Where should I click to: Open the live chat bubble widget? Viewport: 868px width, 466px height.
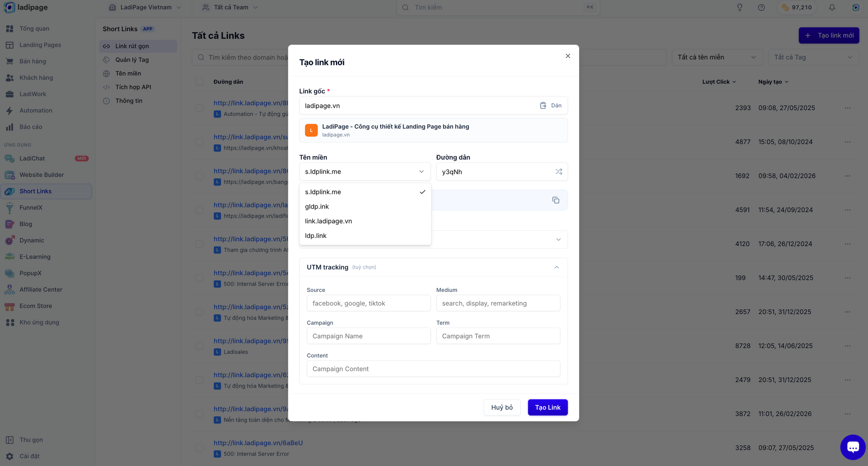(853, 447)
